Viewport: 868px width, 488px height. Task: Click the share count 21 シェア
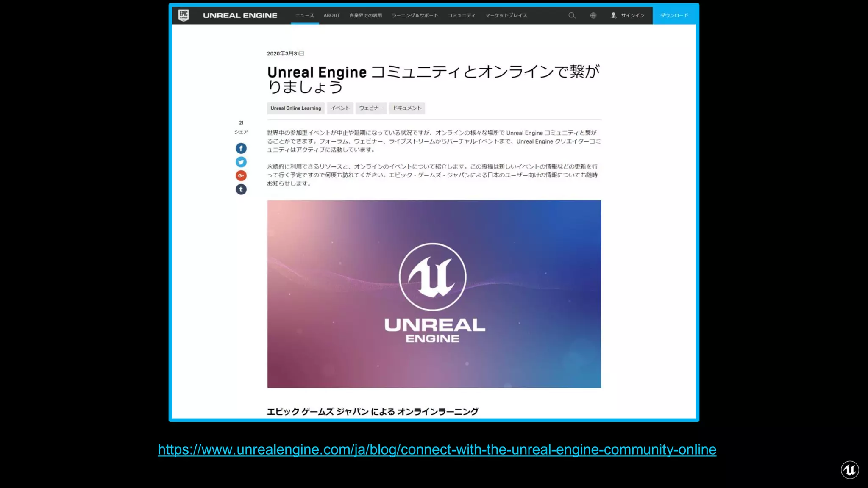pos(241,127)
